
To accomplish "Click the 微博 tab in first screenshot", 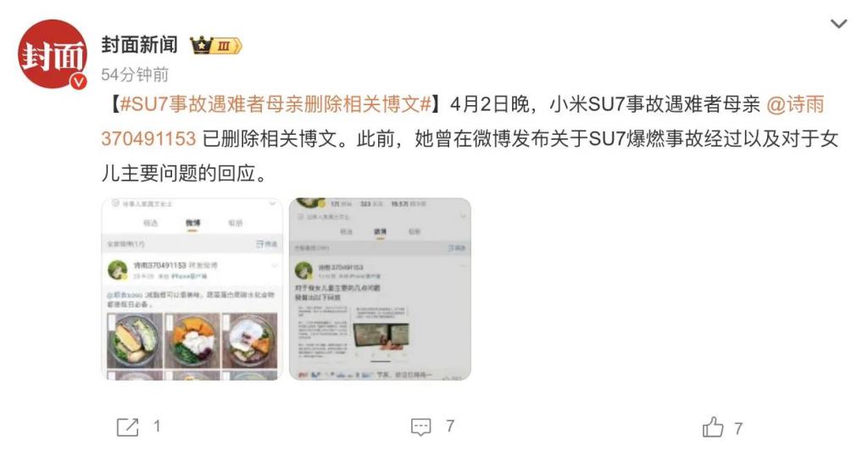I will (x=193, y=222).
